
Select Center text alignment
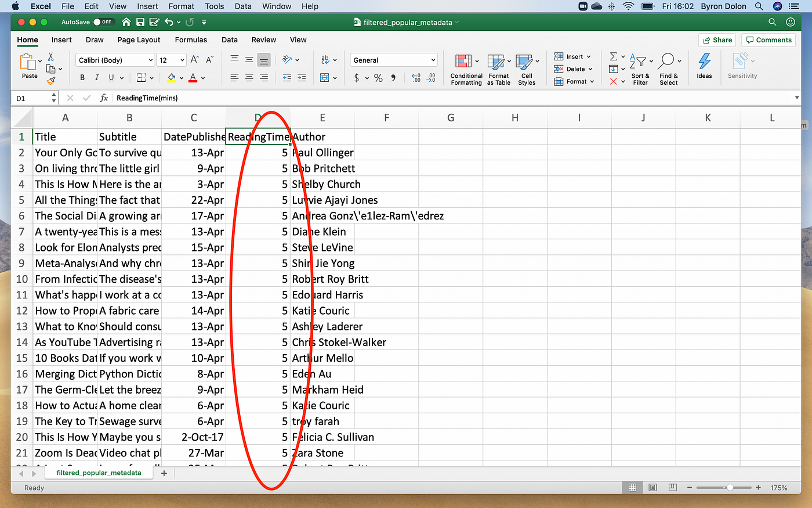tap(249, 77)
